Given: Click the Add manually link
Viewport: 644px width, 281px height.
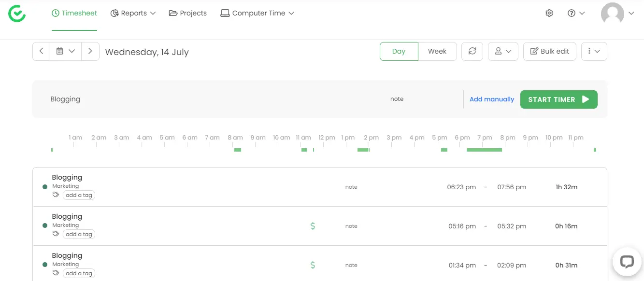Looking at the screenshot, I should tap(491, 99).
